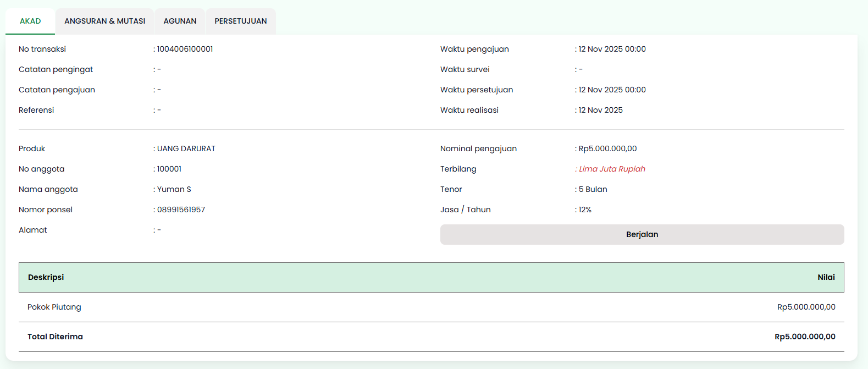Click the Nominal pengajuan amount Rp5.000.000,00
The width and height of the screenshot is (868, 369).
[x=607, y=148]
